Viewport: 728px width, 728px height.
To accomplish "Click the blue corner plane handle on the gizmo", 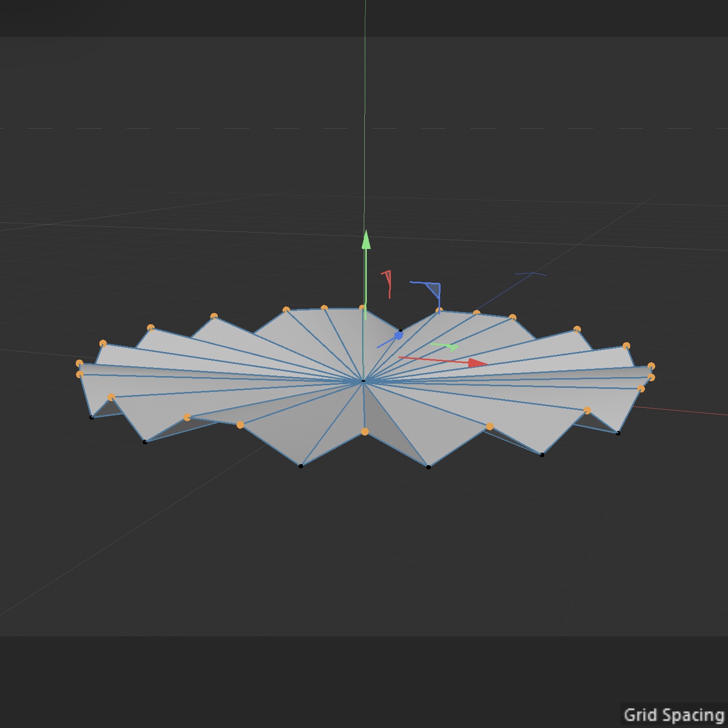I will point(433,289).
